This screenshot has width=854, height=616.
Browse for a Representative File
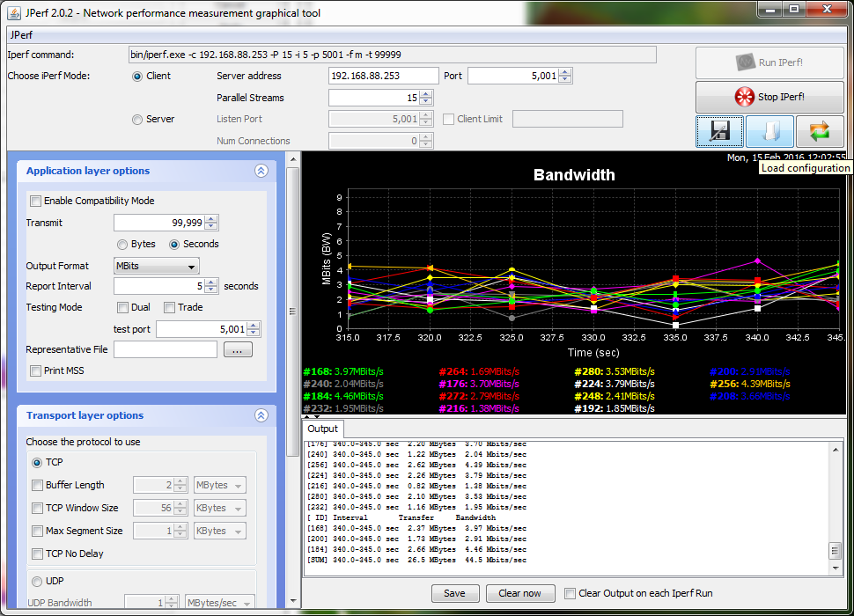click(x=238, y=350)
